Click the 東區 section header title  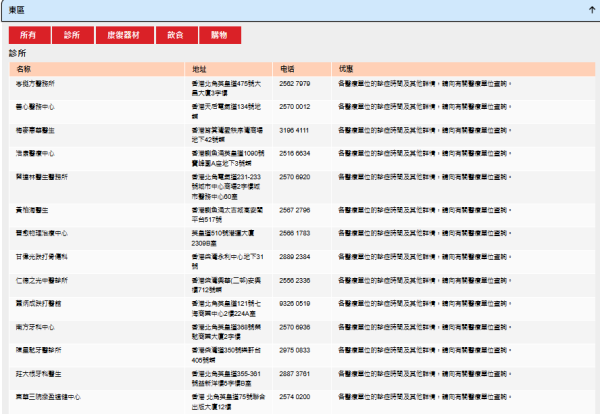[x=17, y=9]
